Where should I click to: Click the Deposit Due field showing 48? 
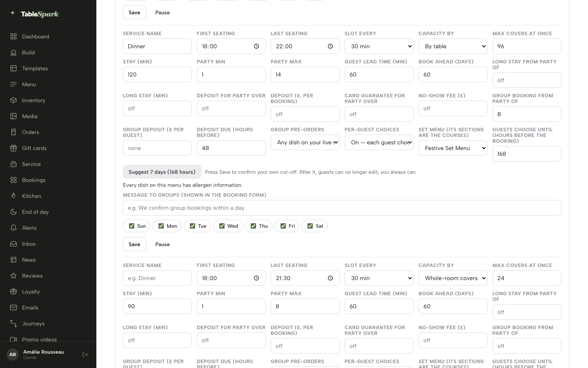point(231,148)
